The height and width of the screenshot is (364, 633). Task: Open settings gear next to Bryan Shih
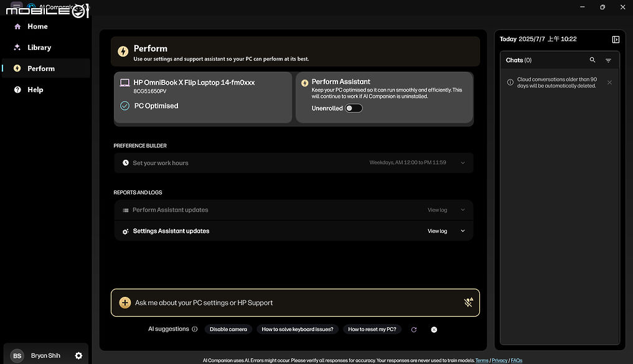tap(78, 355)
